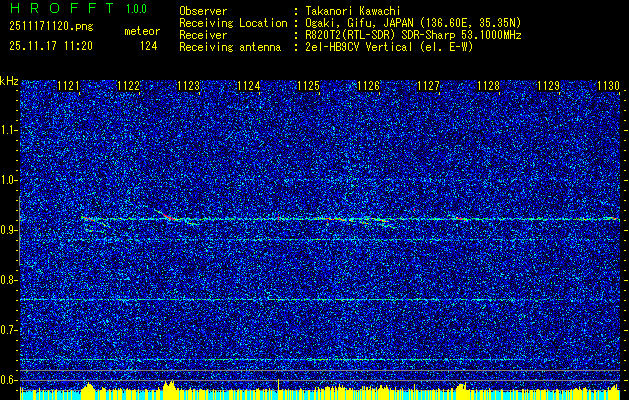The width and height of the screenshot is (629, 400).
Task: Click the version number 1.0.0
Action: [x=136, y=9]
